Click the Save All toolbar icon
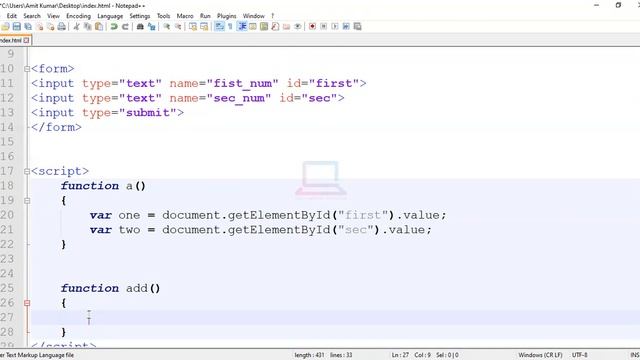 28,27
